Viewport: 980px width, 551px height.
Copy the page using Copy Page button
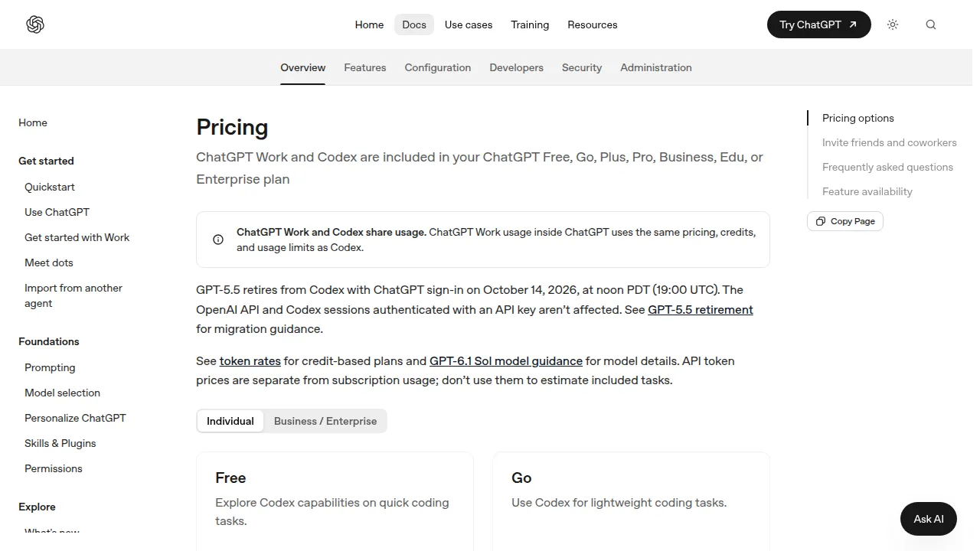click(x=845, y=221)
